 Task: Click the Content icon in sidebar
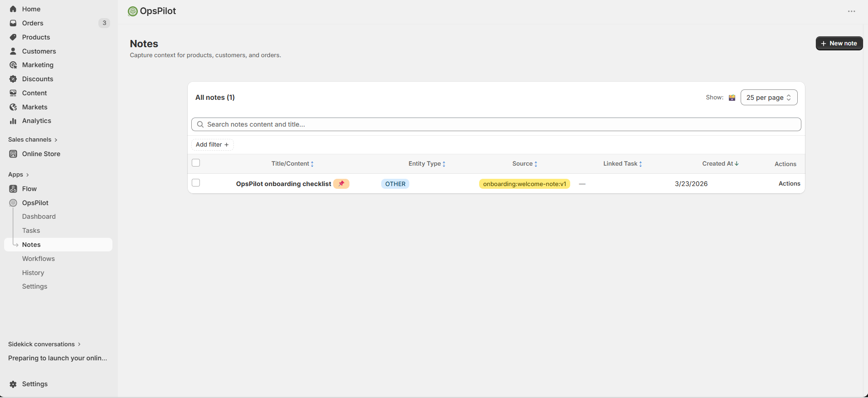13,93
